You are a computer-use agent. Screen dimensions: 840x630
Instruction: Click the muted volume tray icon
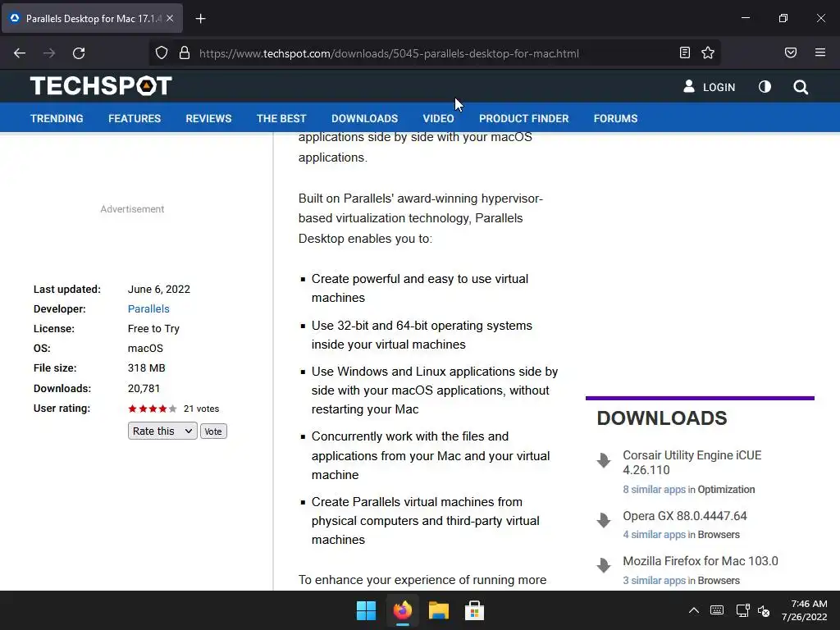coord(764,610)
